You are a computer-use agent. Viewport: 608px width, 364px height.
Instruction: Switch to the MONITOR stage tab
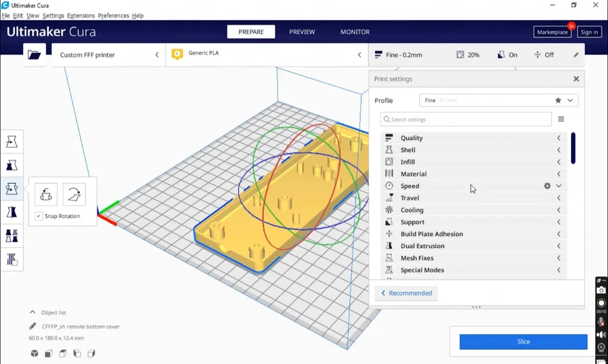(355, 32)
